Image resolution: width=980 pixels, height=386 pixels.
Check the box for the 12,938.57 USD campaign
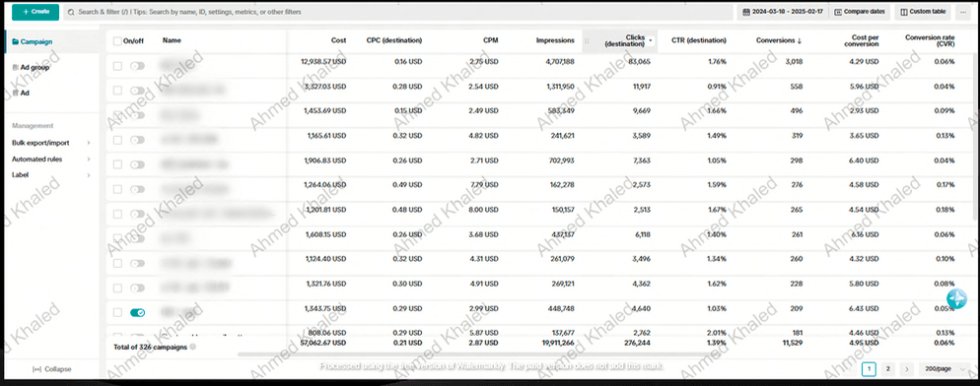117,66
